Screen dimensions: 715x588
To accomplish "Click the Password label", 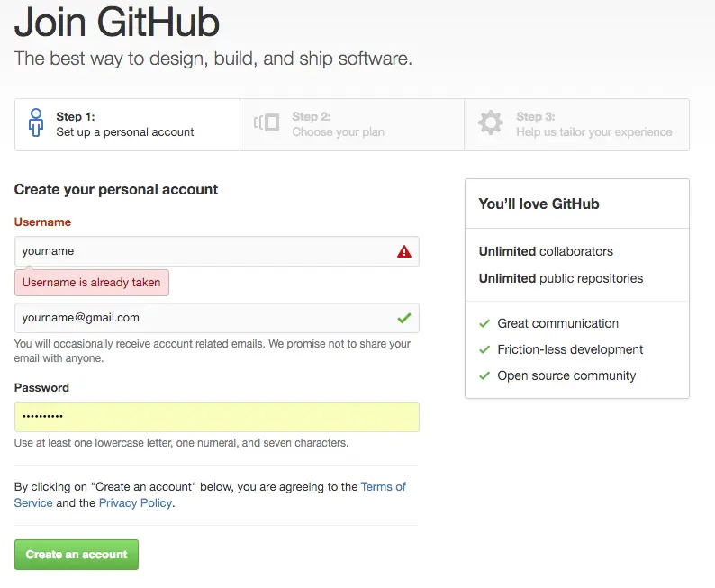I will [x=41, y=387].
